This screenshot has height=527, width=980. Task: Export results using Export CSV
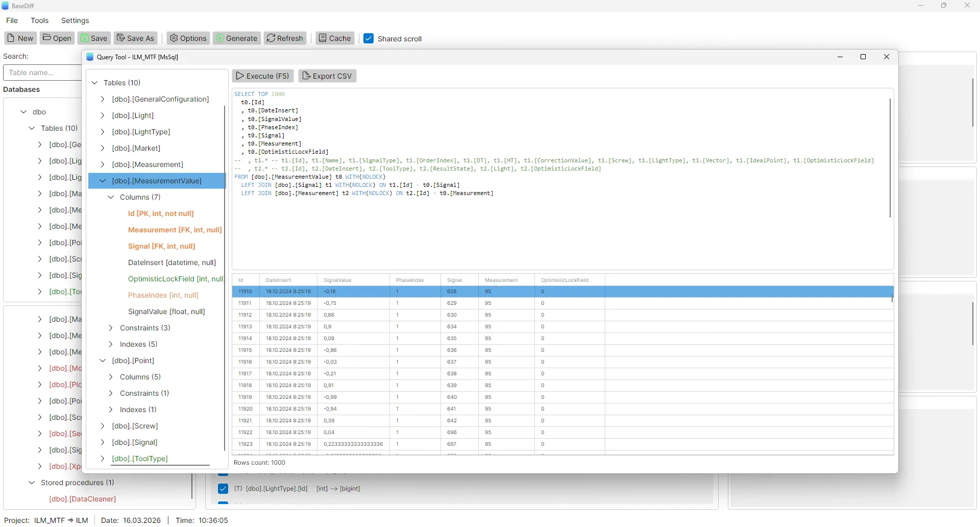(x=327, y=76)
